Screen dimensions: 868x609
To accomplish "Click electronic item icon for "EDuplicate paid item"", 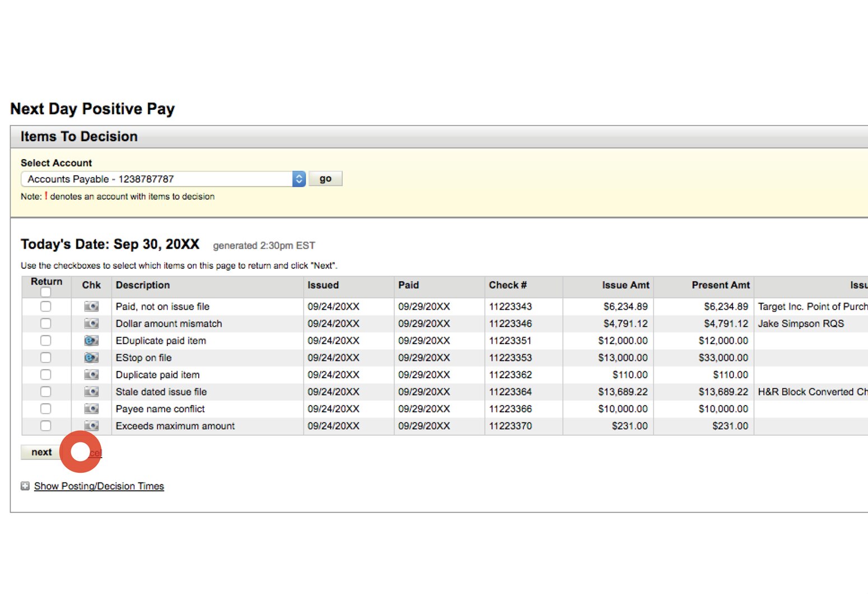I will [x=91, y=340].
